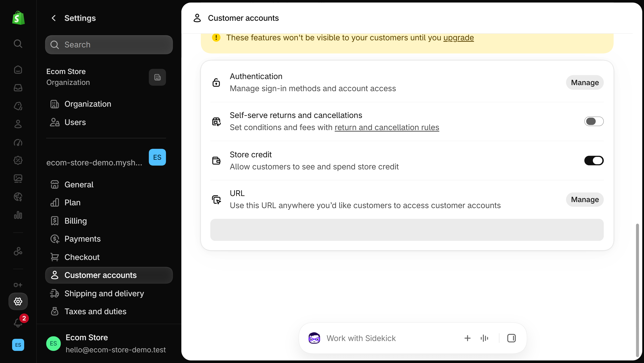The width and height of the screenshot is (644, 363).
Task: Open Checkout settings menu item
Action: 109,257
